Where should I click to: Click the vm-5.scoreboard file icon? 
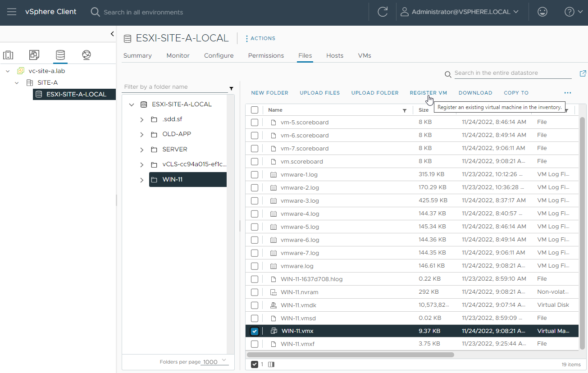point(273,123)
